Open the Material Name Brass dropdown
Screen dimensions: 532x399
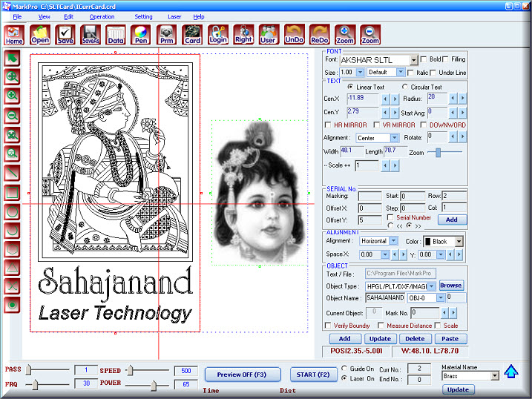tap(495, 376)
